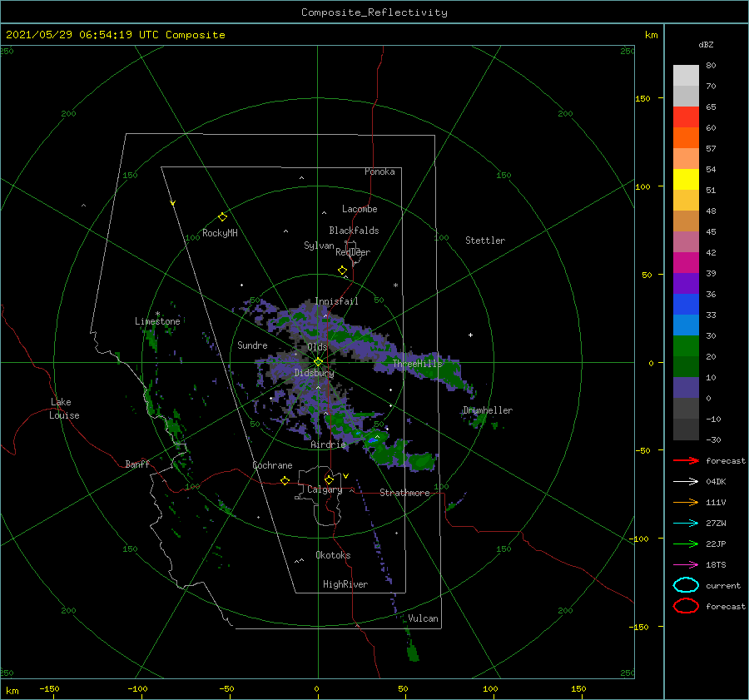Viewport: 749px width, 700px height.
Task: Click the yellow diamond at radar center
Action: pyautogui.click(x=318, y=362)
